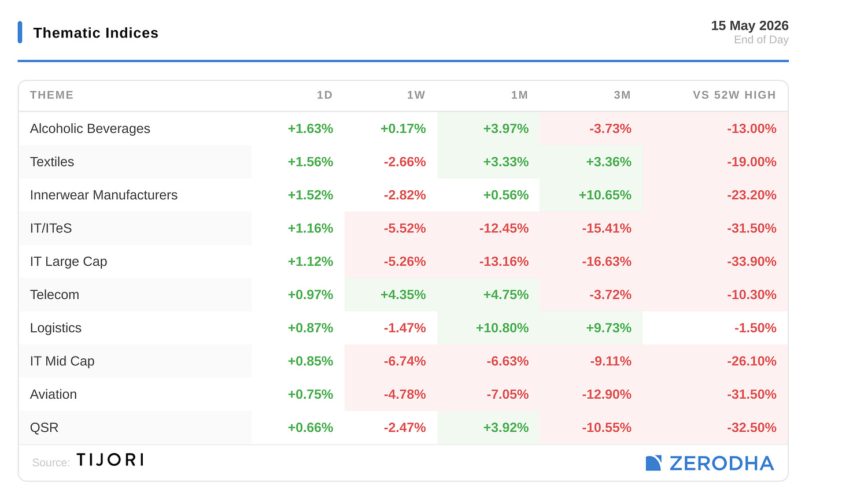Select the 1D column header
The image size is (842, 504).
[324, 95]
